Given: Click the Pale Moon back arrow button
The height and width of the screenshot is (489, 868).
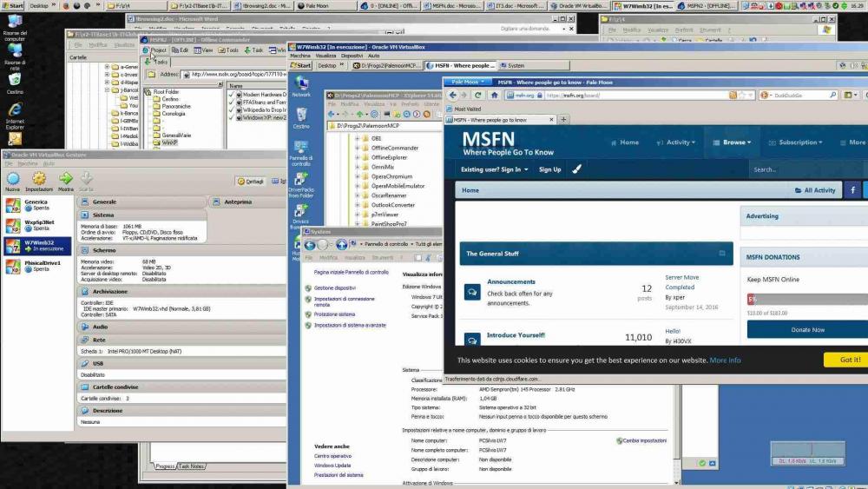Looking at the screenshot, I should tap(453, 96).
